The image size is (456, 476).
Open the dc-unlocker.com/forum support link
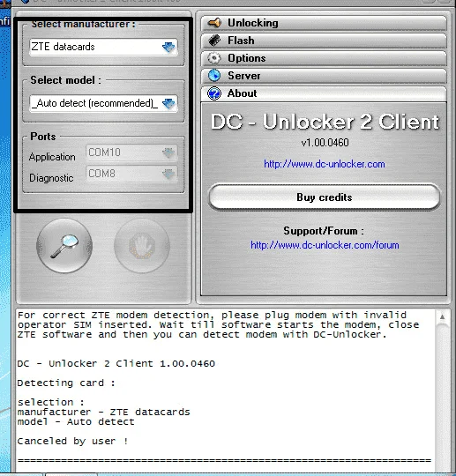(325, 245)
